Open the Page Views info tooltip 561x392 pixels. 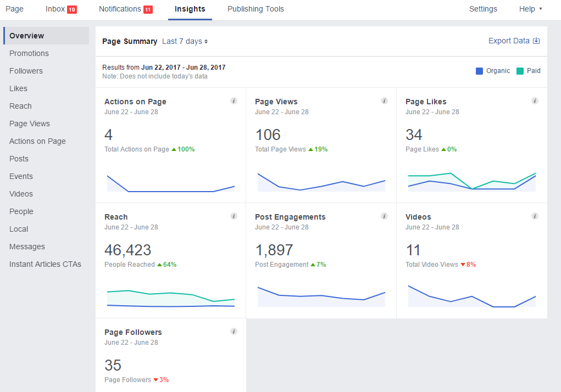click(384, 100)
